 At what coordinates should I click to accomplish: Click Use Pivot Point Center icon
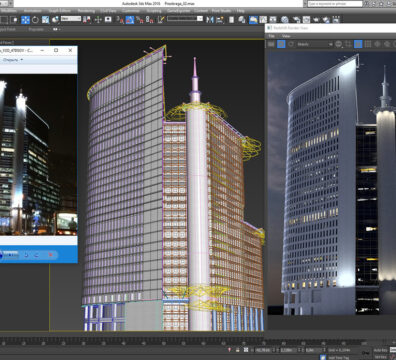pyautogui.click(x=87, y=20)
